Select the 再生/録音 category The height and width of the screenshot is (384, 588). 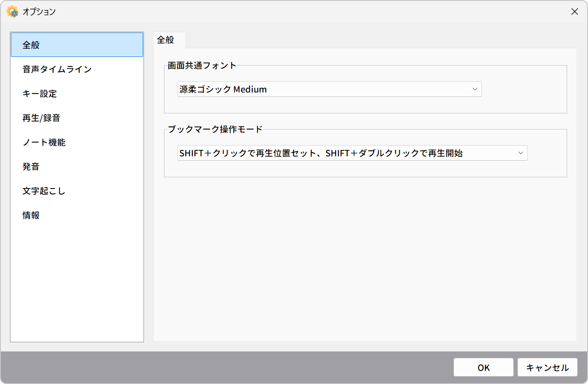click(77, 118)
